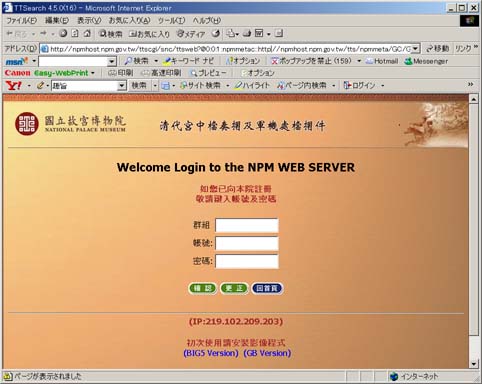482x384 pixels.
Task: Click the msn logo on the MSN toolbar
Action: pos(17,61)
